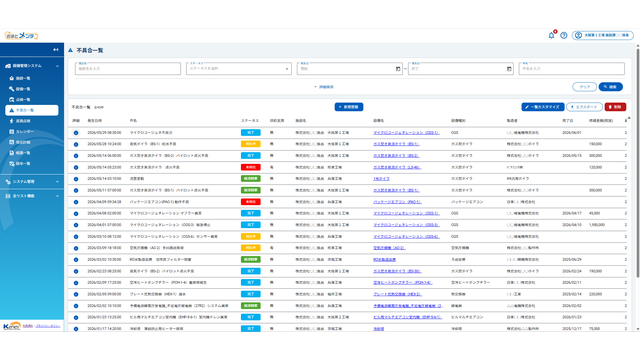
Task: Collapse the sidebar with the double-arrow icon
Action: pos(56,50)
